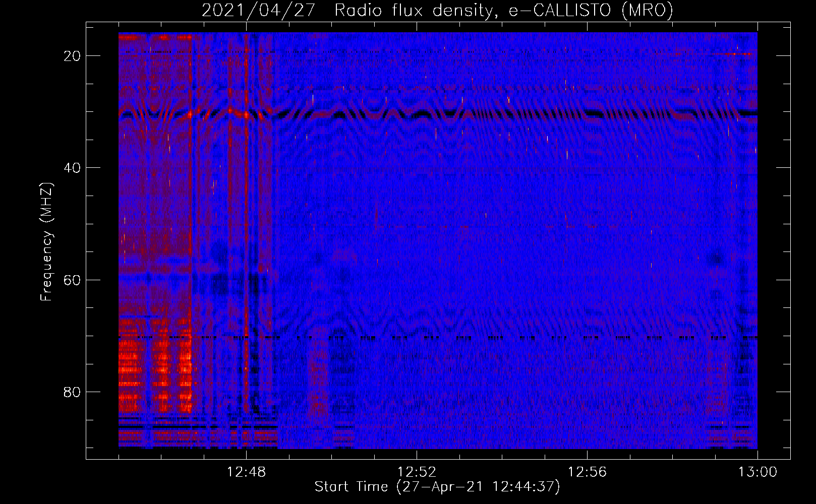Click the '80' frequency tick label

pyautogui.click(x=73, y=392)
